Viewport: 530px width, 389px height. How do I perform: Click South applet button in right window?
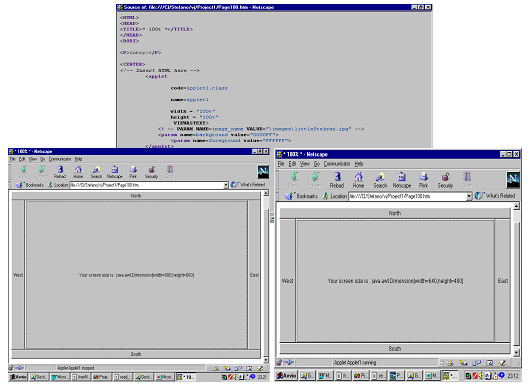tap(395, 348)
